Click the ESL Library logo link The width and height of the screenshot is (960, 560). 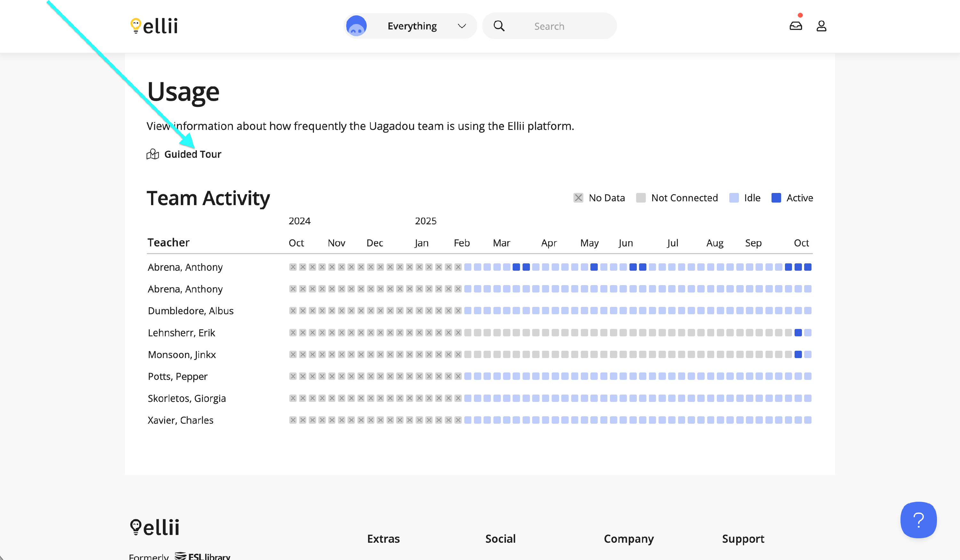(x=203, y=556)
